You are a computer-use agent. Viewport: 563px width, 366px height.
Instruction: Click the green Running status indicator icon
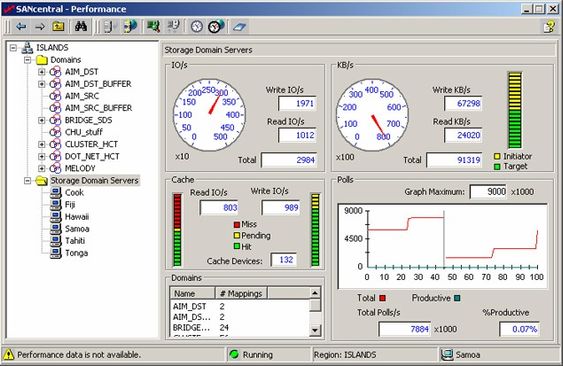[x=234, y=355]
